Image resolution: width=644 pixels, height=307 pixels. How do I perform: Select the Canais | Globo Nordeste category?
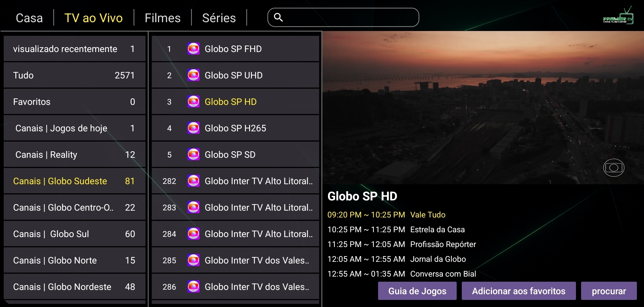(74, 287)
